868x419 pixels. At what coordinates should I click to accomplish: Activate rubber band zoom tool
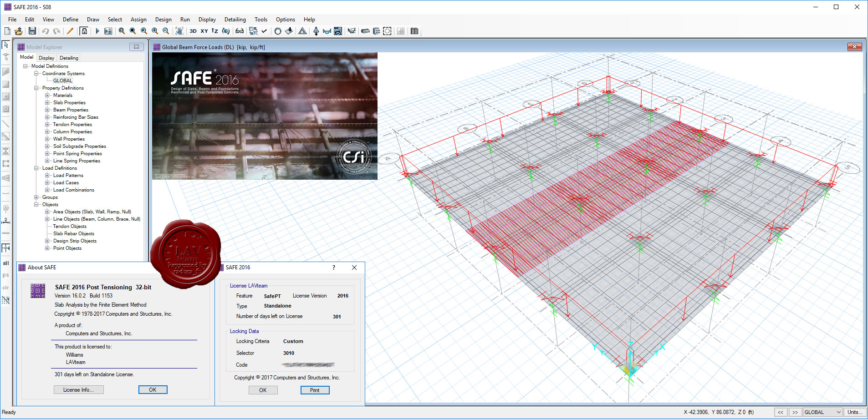[x=122, y=31]
